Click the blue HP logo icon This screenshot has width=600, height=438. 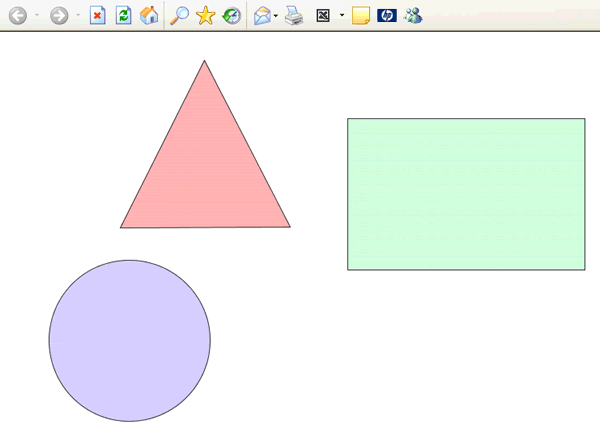[x=387, y=15]
